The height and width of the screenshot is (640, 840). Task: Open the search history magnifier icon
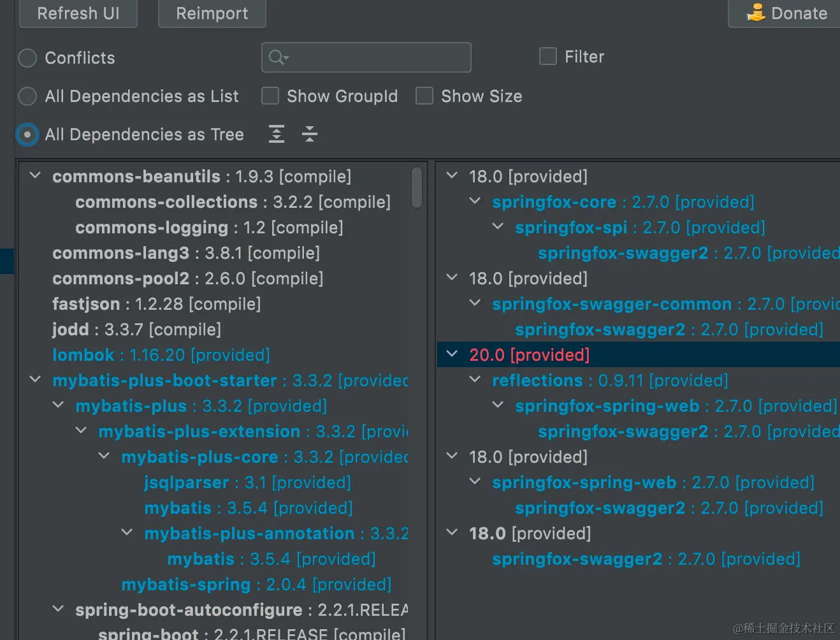(279, 57)
